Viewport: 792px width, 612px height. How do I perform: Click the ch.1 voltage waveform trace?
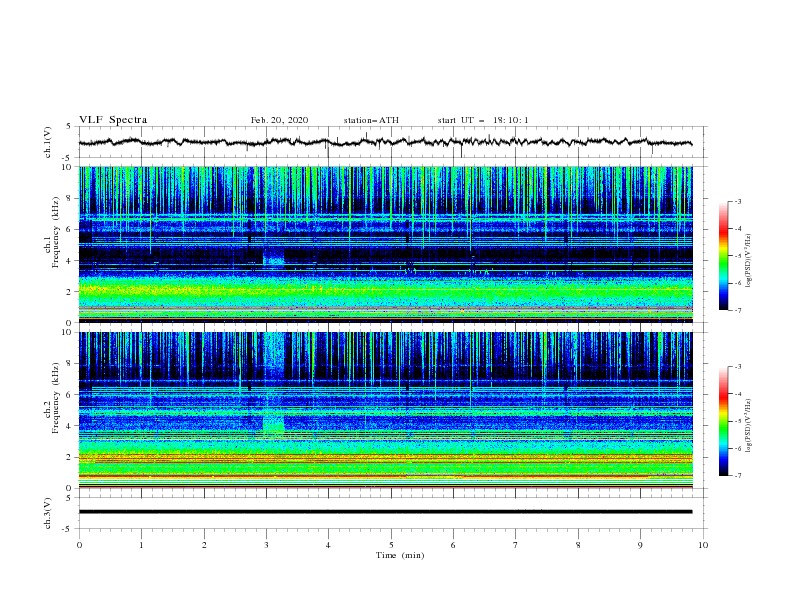(x=385, y=142)
